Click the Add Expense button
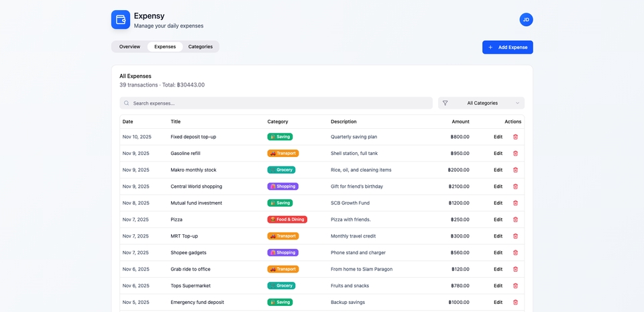This screenshot has height=312, width=644. (x=507, y=47)
